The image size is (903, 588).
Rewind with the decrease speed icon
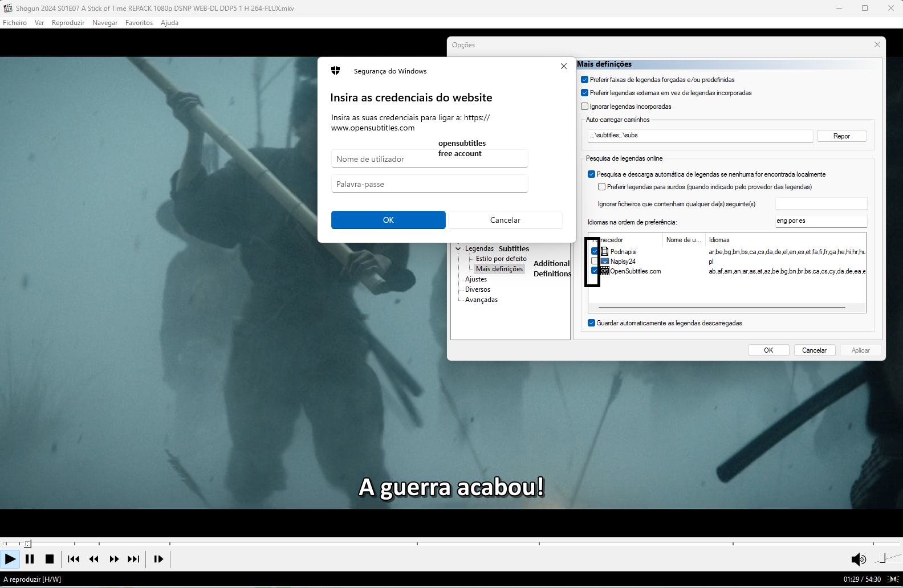coord(94,559)
